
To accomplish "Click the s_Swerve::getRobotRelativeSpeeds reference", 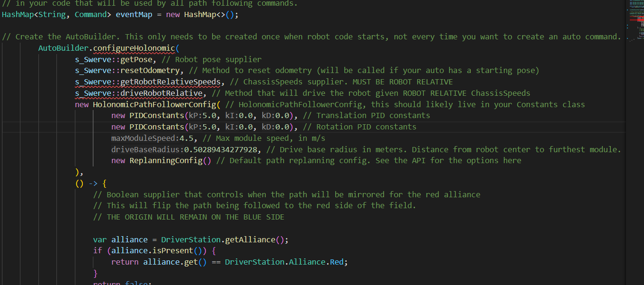I will pos(148,82).
